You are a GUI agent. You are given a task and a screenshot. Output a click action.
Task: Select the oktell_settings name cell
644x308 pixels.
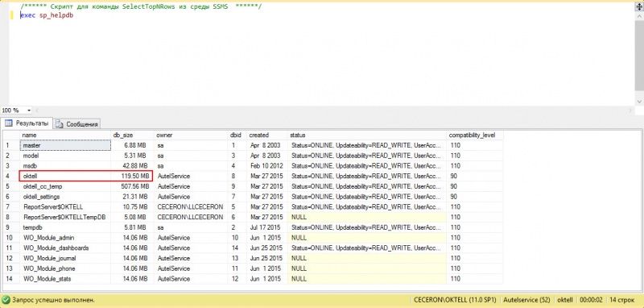coord(65,197)
